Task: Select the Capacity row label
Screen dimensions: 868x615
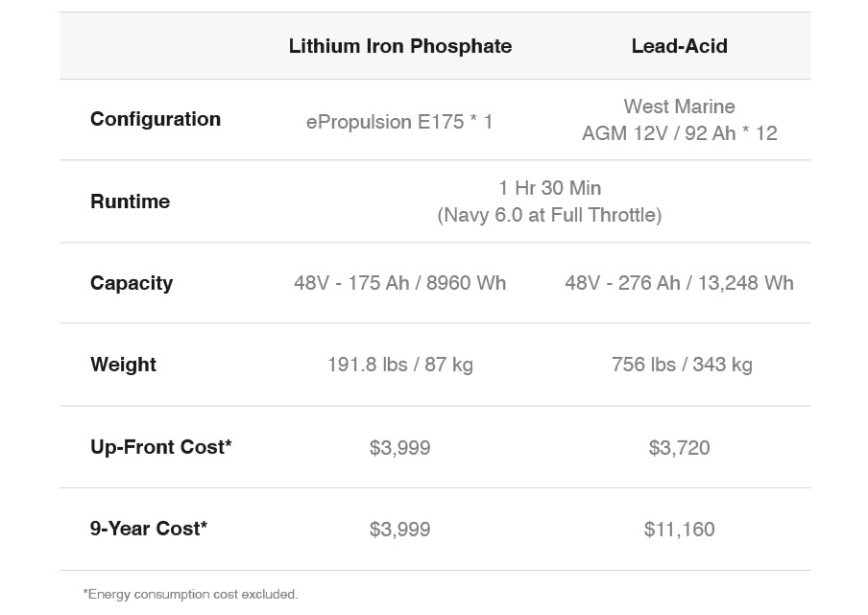Action: (x=132, y=283)
